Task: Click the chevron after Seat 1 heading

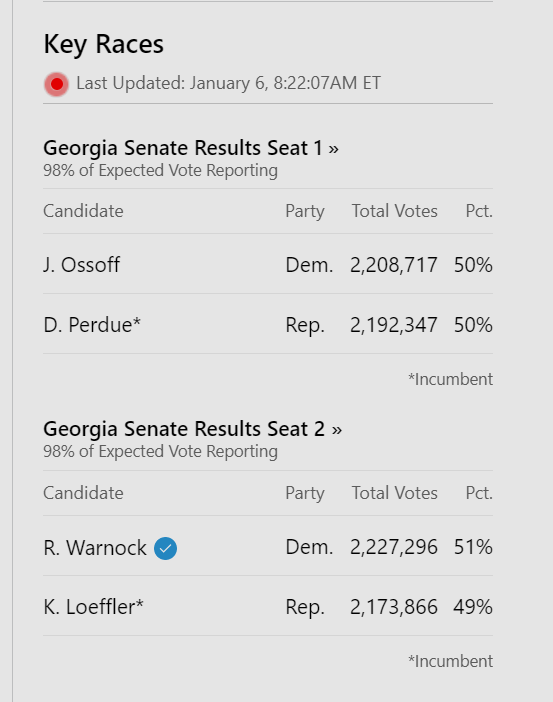Action: (x=333, y=149)
